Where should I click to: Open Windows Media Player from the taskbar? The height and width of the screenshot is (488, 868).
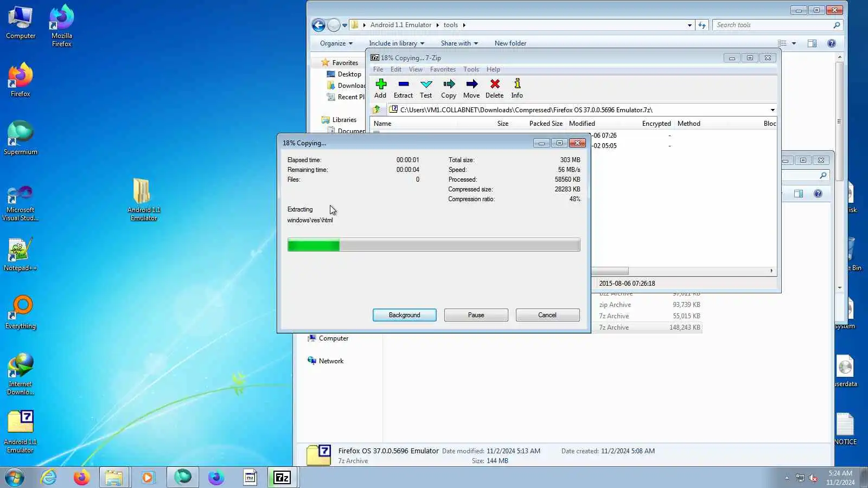pyautogui.click(x=148, y=478)
